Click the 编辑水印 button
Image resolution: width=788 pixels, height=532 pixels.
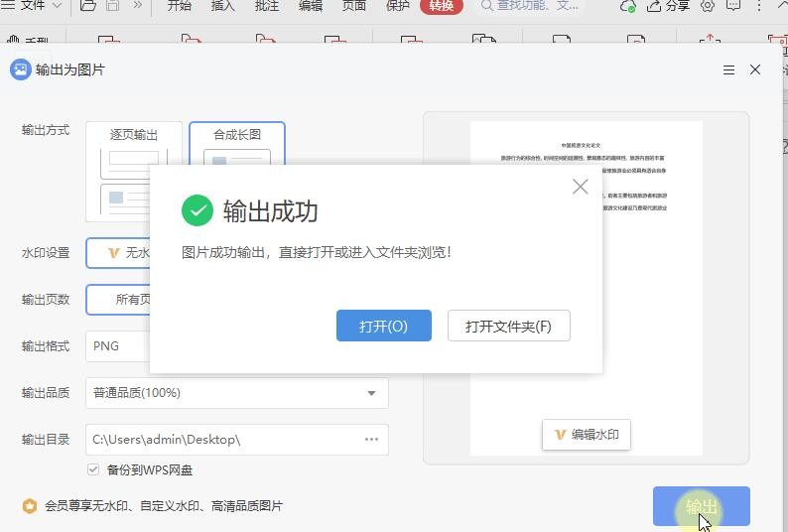tap(586, 434)
